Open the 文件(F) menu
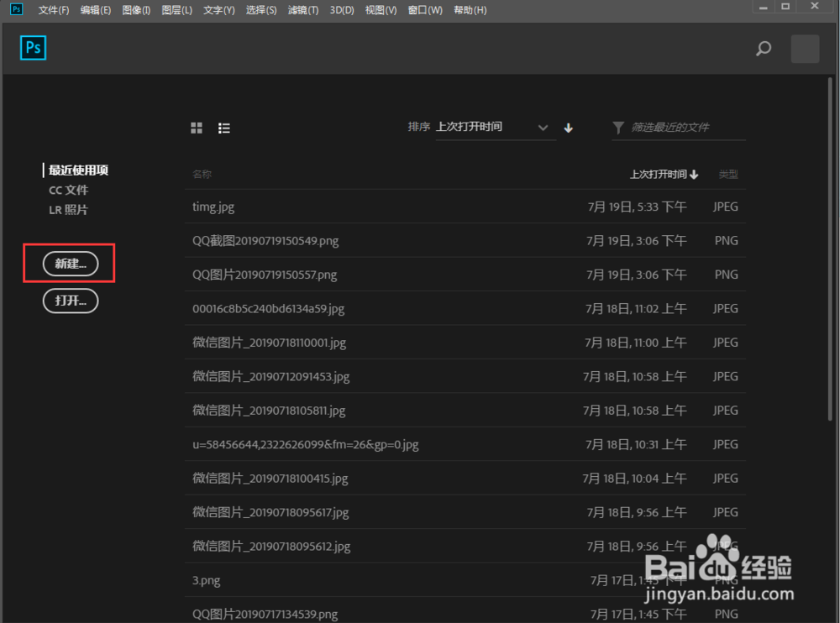 pyautogui.click(x=54, y=10)
